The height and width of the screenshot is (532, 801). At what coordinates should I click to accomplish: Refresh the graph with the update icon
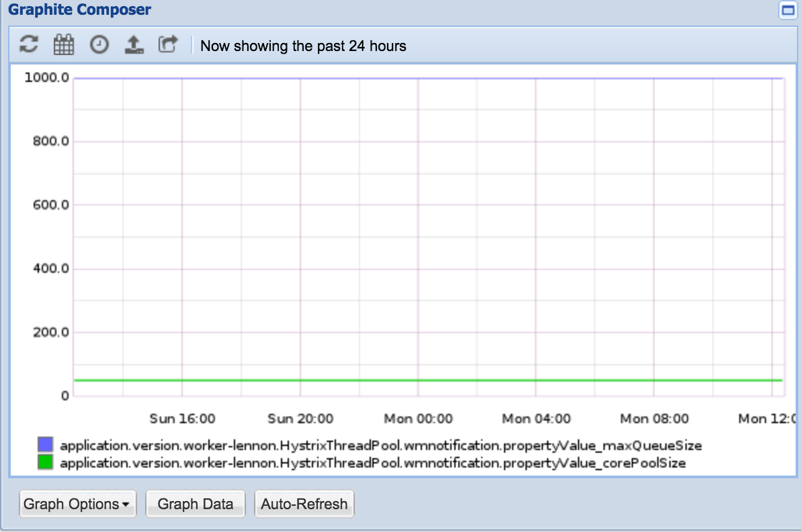29,44
